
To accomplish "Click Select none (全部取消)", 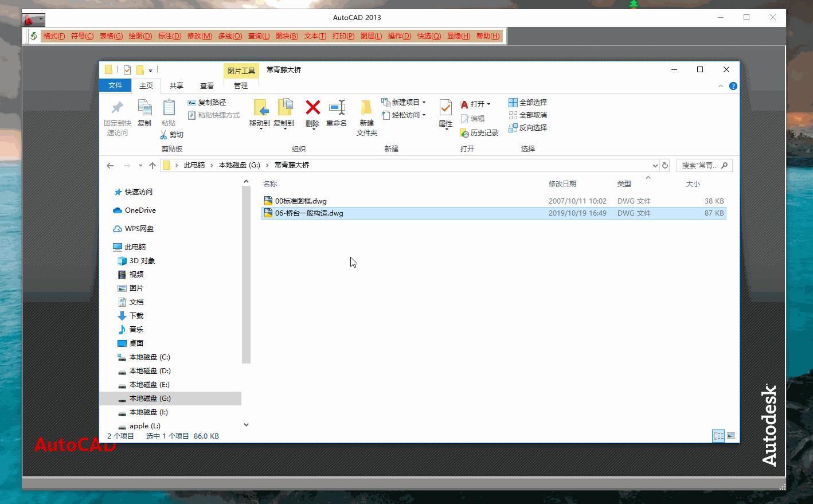I will (527, 115).
